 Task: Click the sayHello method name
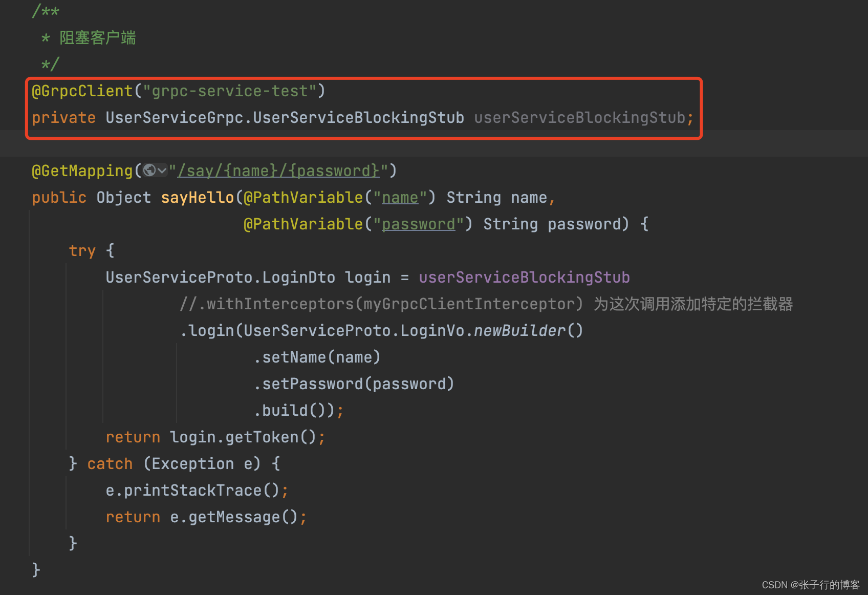point(198,197)
